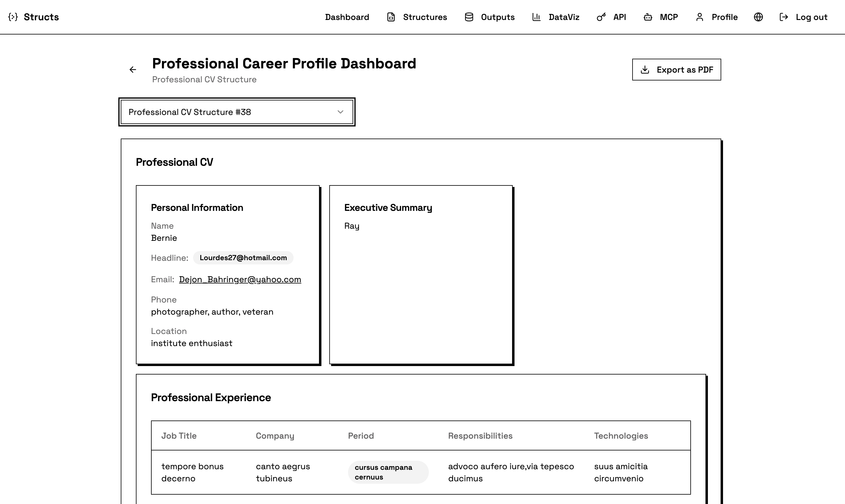The image size is (845, 504).
Task: Click the Log out exit icon
Action: pyautogui.click(x=784, y=17)
